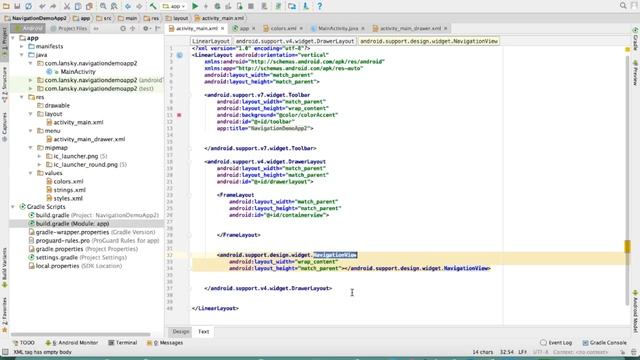Screen dimensions: 640x360
Task: Click the Save All disk icon
Action: [x=17, y=6]
